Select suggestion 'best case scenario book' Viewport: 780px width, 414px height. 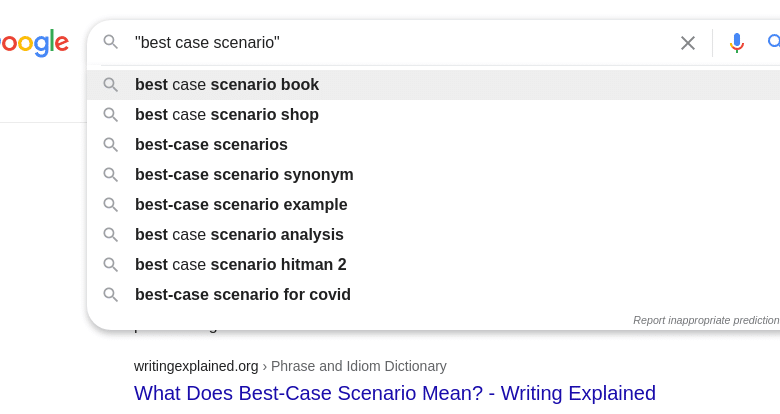227,85
